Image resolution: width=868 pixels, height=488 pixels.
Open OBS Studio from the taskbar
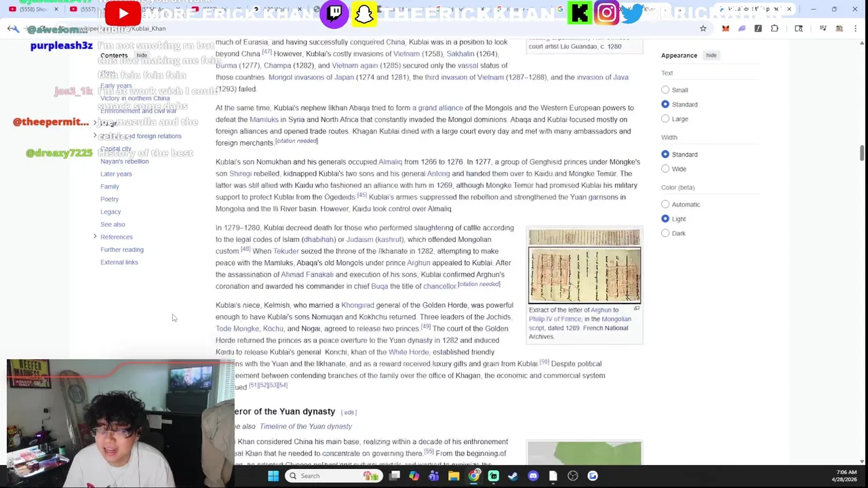(573, 476)
